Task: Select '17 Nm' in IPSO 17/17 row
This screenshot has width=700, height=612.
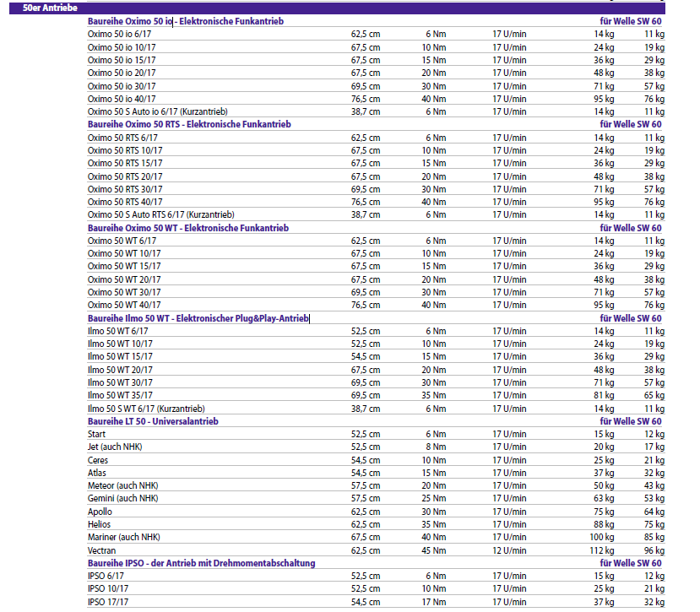Action: point(433,602)
